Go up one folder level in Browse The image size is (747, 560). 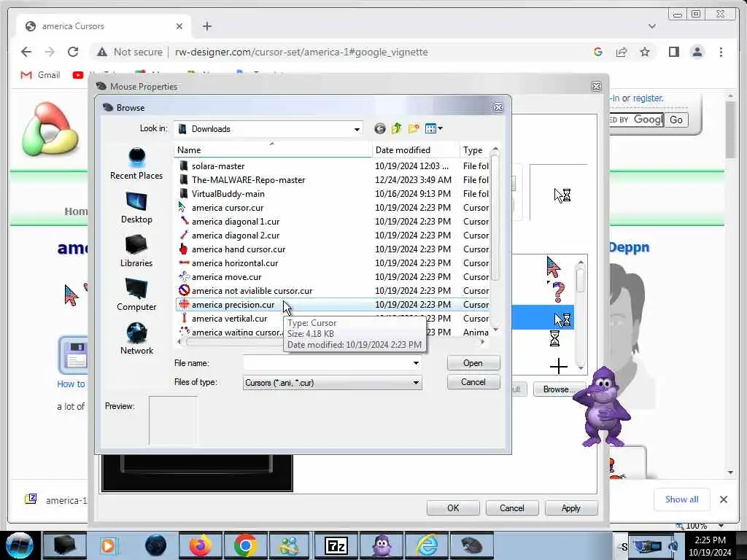pos(396,128)
